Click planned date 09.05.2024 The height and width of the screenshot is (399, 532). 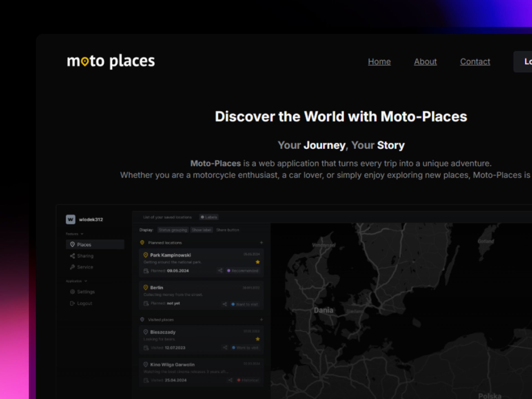(x=178, y=271)
